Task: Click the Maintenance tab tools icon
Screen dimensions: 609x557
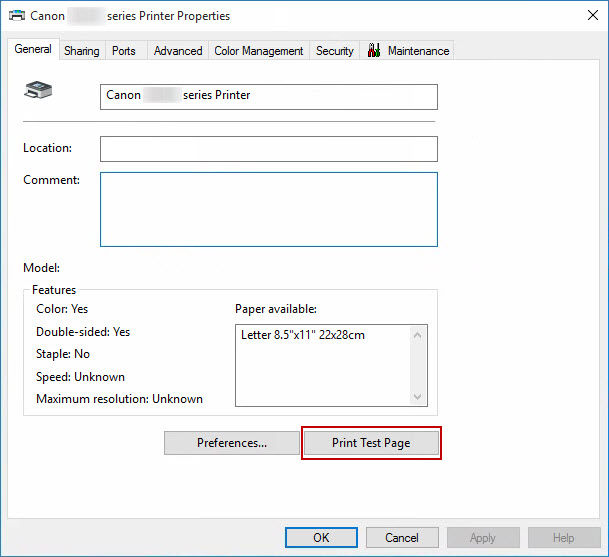Action: (x=374, y=50)
